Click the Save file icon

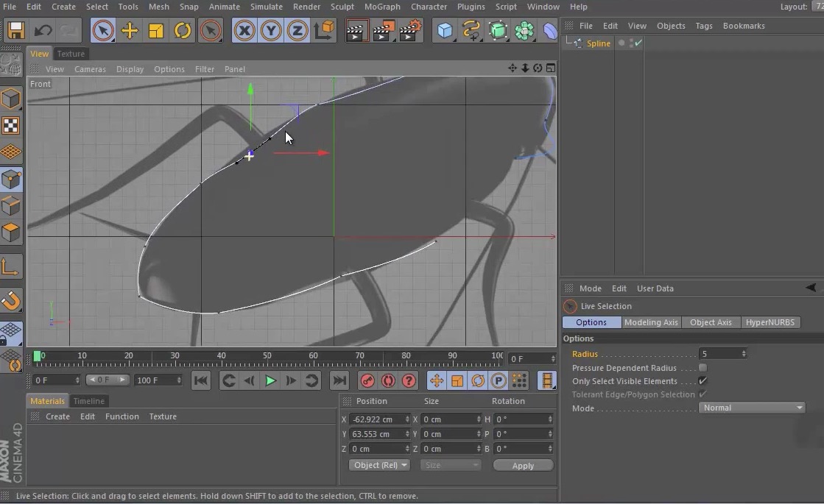pos(15,30)
